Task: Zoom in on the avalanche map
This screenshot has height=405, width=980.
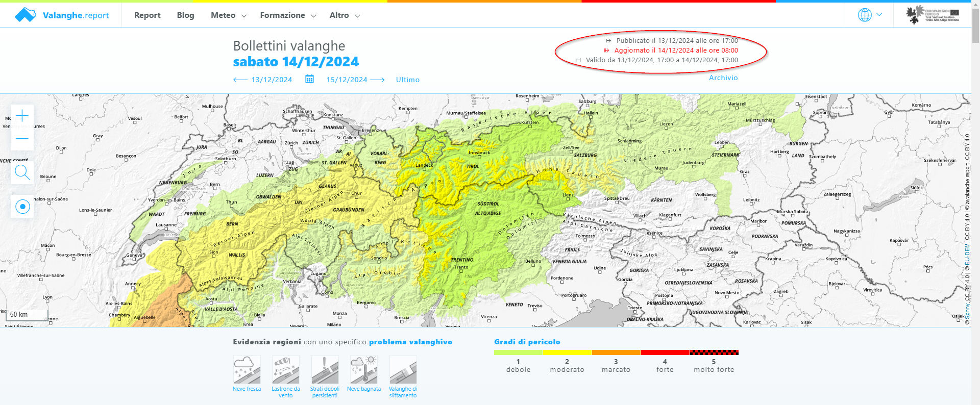Action: [22, 116]
